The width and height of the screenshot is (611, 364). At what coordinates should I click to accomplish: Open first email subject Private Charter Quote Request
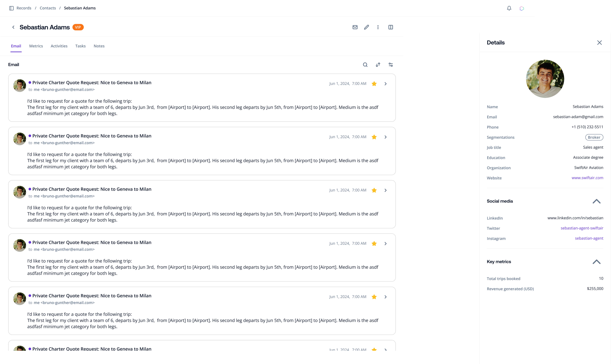pyautogui.click(x=92, y=83)
